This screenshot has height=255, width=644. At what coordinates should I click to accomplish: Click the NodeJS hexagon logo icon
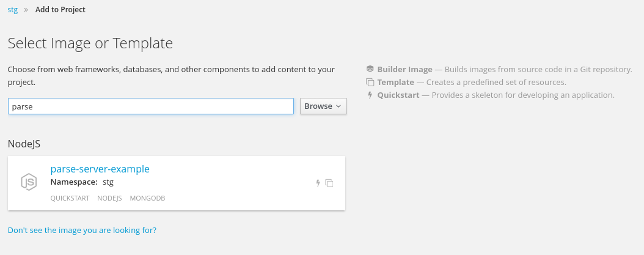click(x=29, y=182)
